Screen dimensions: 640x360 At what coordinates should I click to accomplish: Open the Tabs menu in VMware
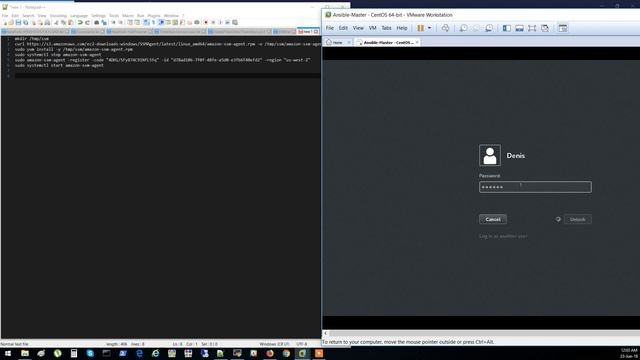coord(386,28)
